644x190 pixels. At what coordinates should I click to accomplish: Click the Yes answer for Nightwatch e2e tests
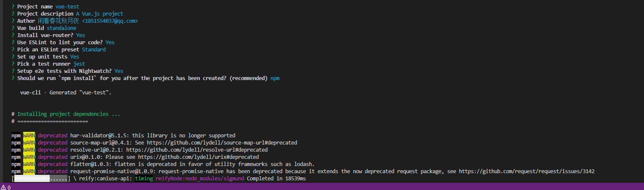[119, 71]
